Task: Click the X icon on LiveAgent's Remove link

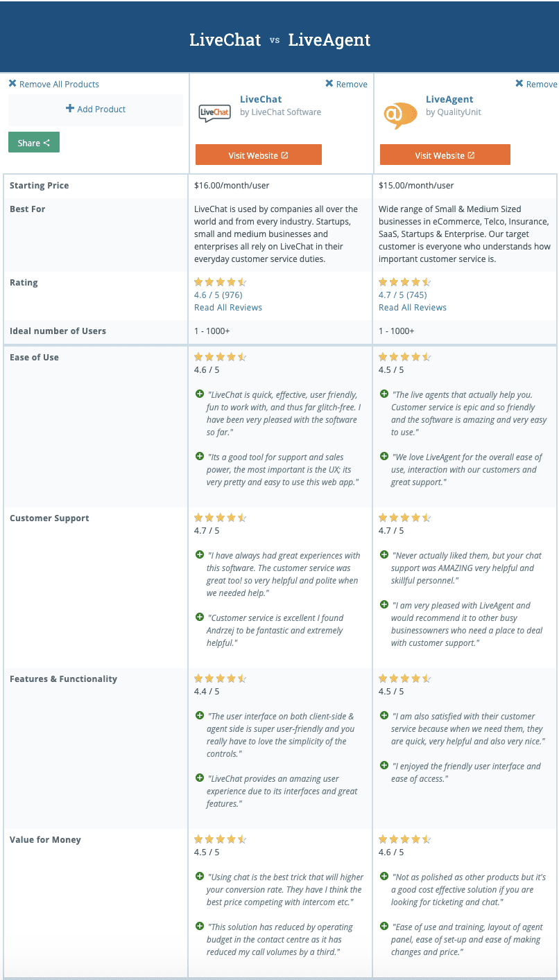Action: (519, 83)
